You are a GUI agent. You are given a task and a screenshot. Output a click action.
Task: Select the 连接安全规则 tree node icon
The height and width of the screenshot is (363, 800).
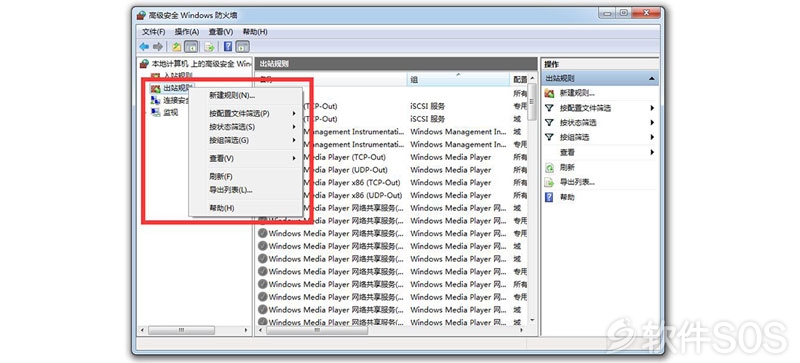point(156,101)
